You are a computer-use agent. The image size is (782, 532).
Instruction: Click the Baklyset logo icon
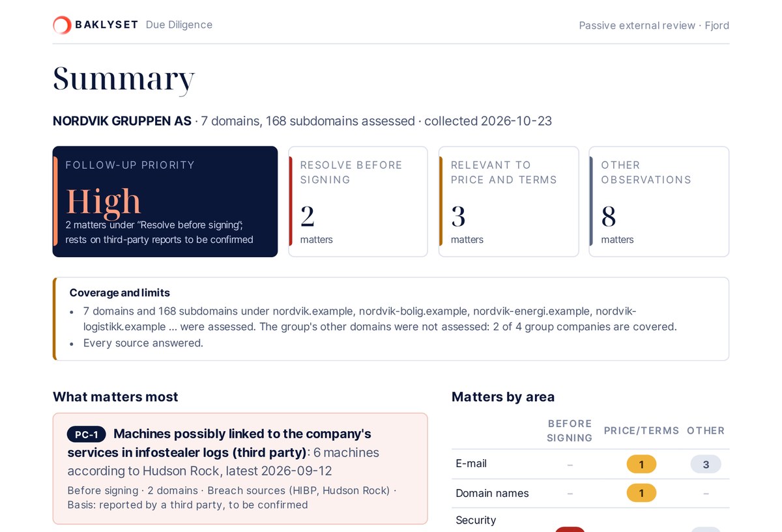pos(62,25)
